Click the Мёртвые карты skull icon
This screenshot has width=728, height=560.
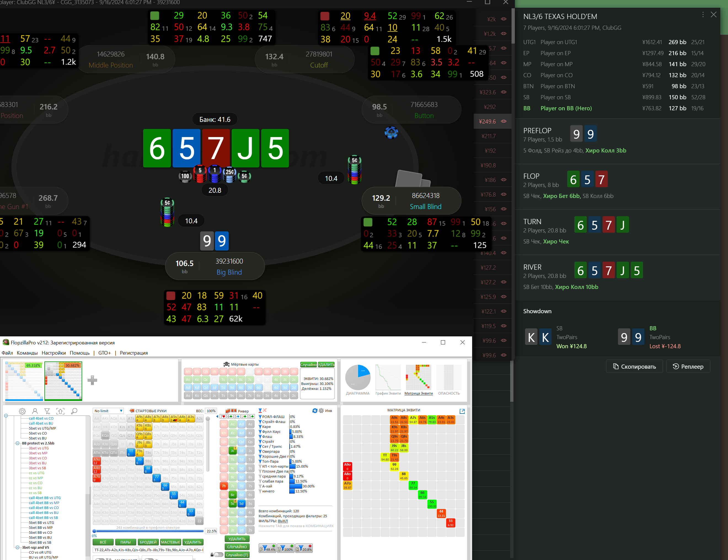(x=226, y=364)
